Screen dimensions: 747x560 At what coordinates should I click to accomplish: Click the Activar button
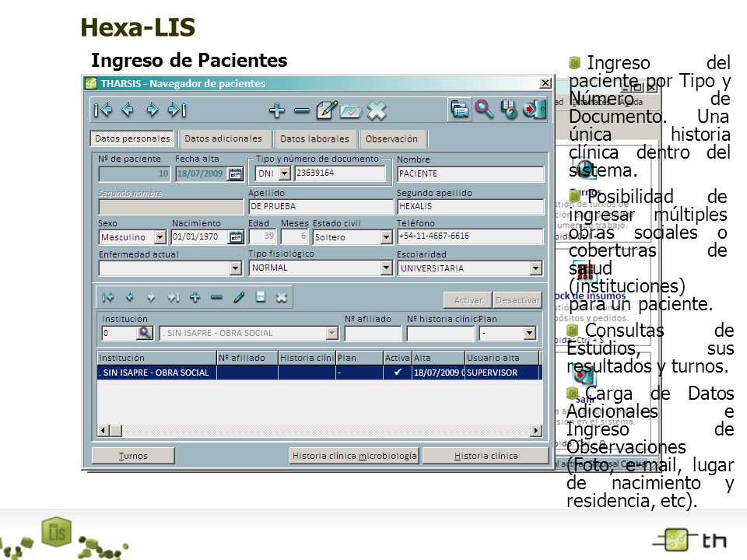point(468,300)
